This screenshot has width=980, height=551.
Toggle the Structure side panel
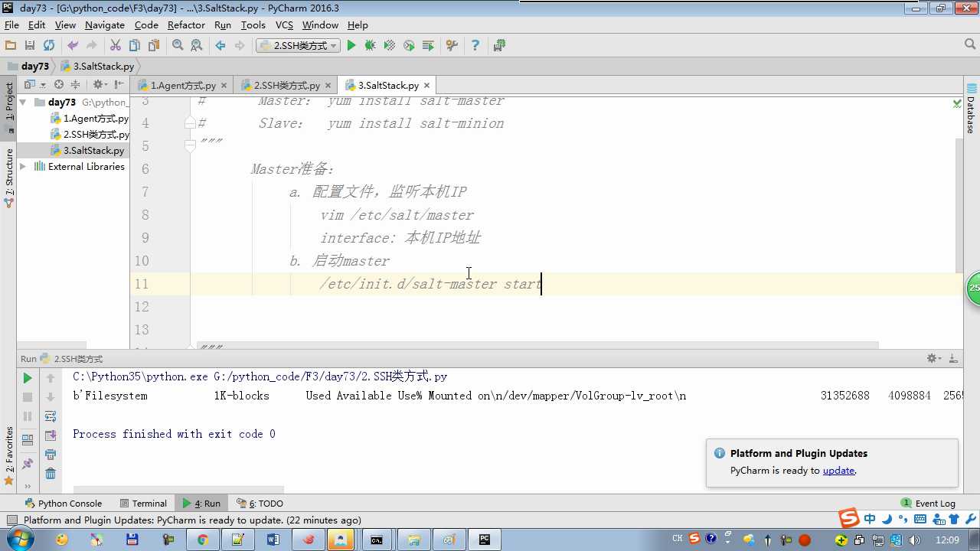coord(8,178)
